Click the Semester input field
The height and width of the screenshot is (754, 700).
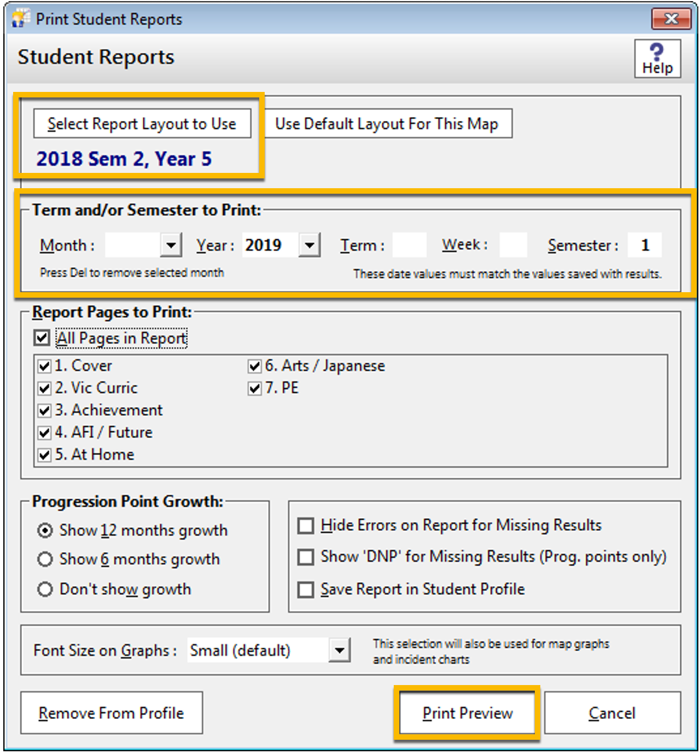tap(645, 245)
